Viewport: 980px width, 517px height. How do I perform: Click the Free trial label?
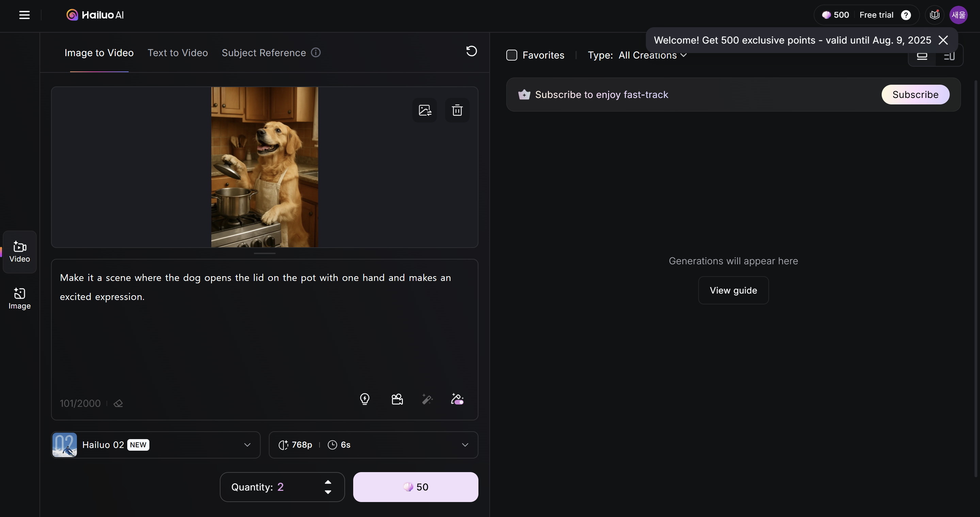pos(876,15)
